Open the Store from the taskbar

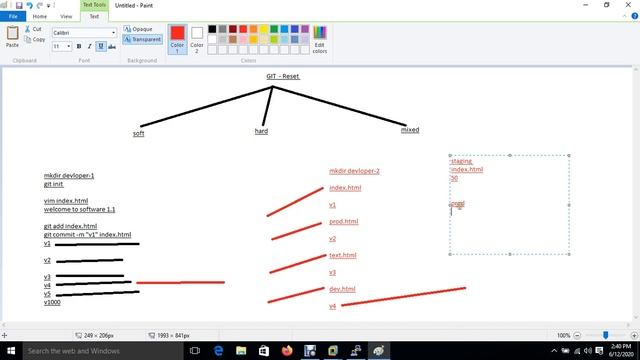[x=264, y=351]
